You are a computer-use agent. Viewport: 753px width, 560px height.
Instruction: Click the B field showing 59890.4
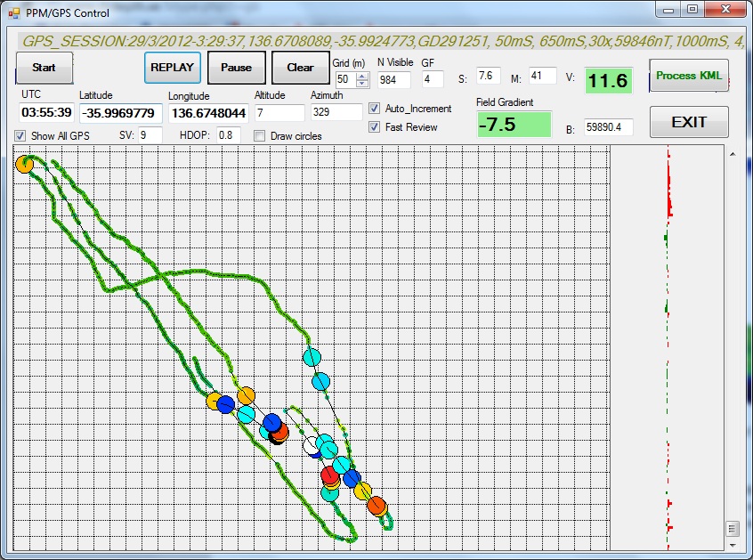tap(609, 127)
